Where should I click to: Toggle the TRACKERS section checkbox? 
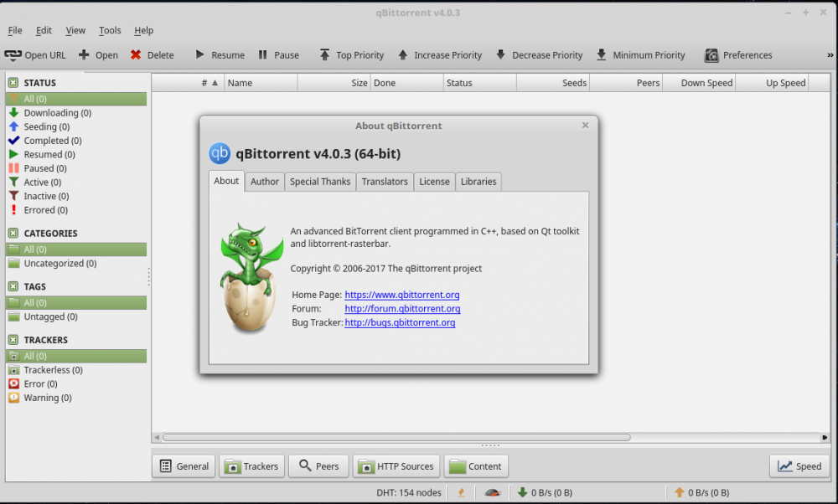(x=13, y=340)
